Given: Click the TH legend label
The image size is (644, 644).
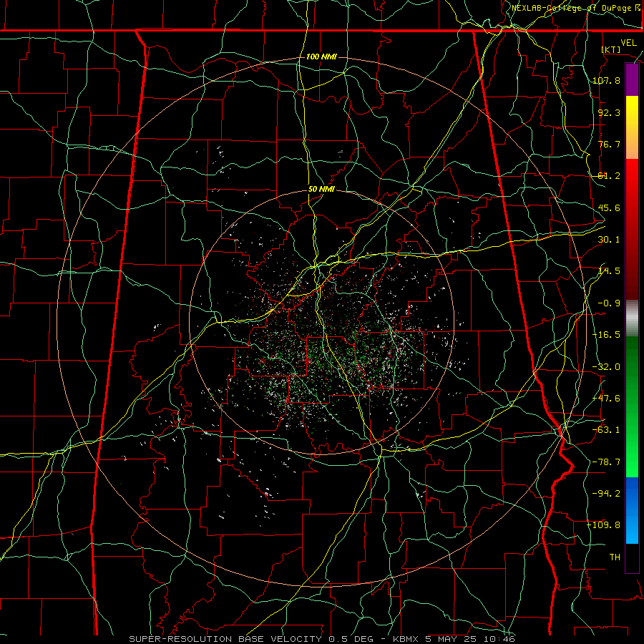Looking at the screenshot, I should pyautogui.click(x=615, y=557).
